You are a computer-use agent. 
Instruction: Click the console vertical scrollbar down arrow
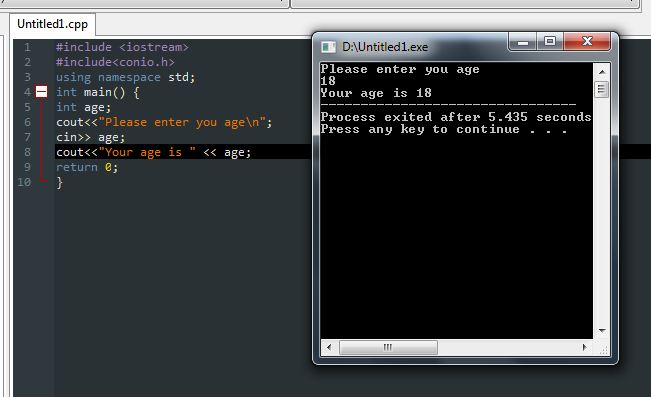602,331
